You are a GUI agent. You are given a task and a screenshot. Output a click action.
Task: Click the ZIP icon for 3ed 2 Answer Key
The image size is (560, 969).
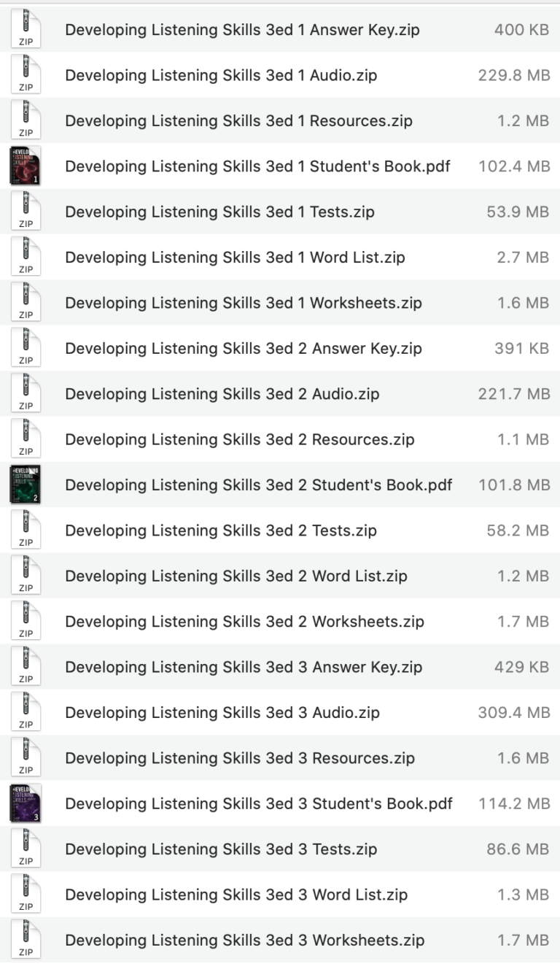pos(26,348)
